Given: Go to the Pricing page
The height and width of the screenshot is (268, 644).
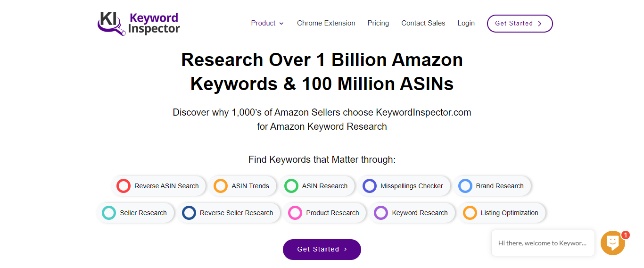Looking at the screenshot, I should [378, 23].
